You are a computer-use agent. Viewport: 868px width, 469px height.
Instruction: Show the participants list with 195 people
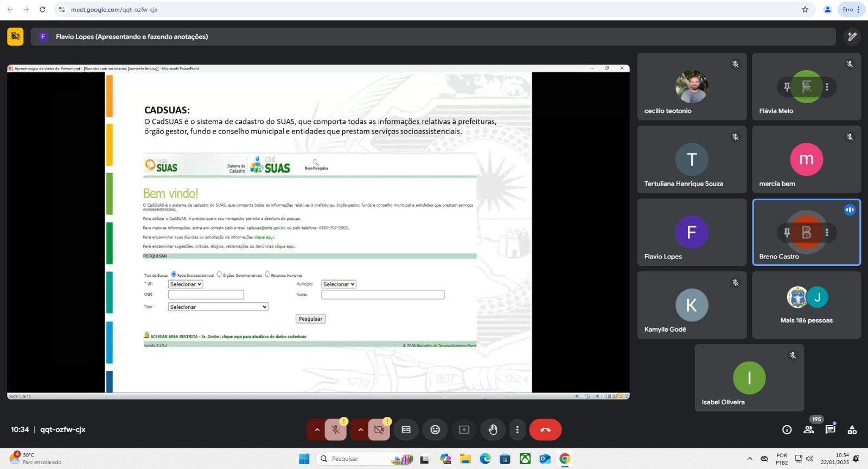pyautogui.click(x=808, y=430)
